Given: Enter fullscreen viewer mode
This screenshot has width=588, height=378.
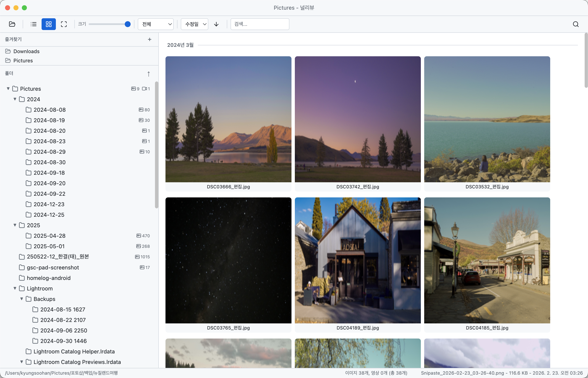Looking at the screenshot, I should point(64,24).
